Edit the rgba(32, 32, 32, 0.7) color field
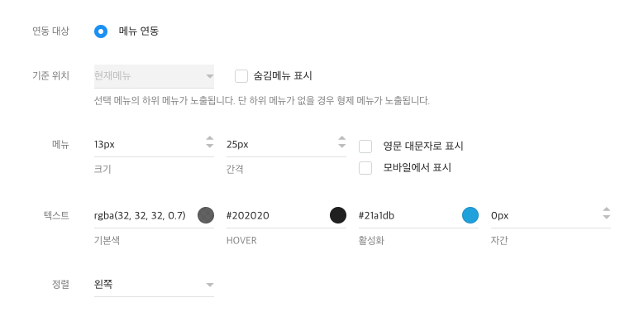The width and height of the screenshot is (644, 322). pyautogui.click(x=145, y=215)
